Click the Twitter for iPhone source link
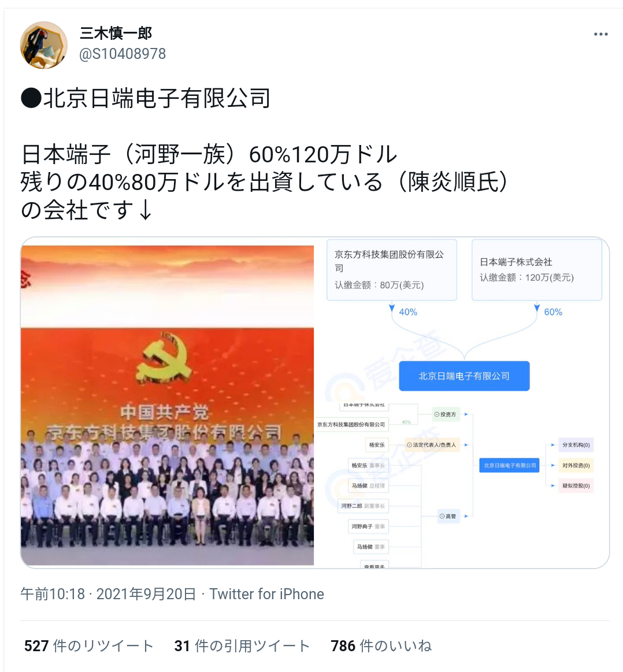 click(266, 594)
